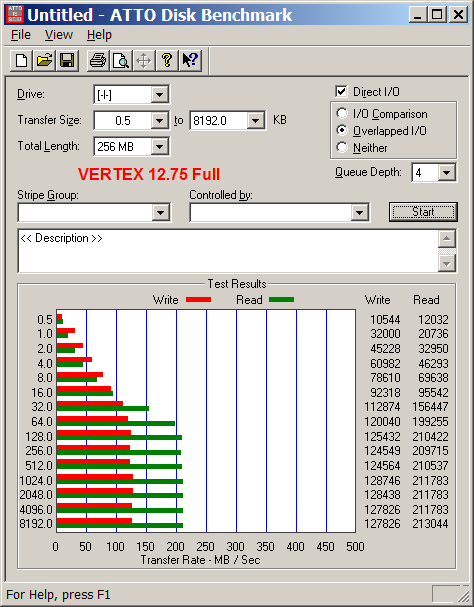Open the View menu
Viewport: 474px width, 607px height.
click(58, 35)
